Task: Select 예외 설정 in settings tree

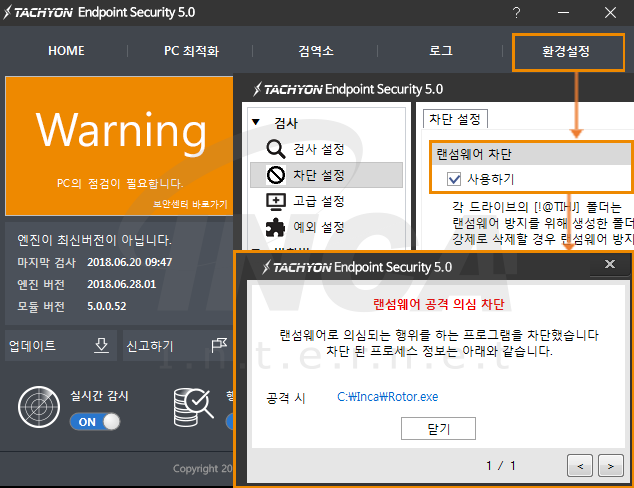Action: point(326,227)
